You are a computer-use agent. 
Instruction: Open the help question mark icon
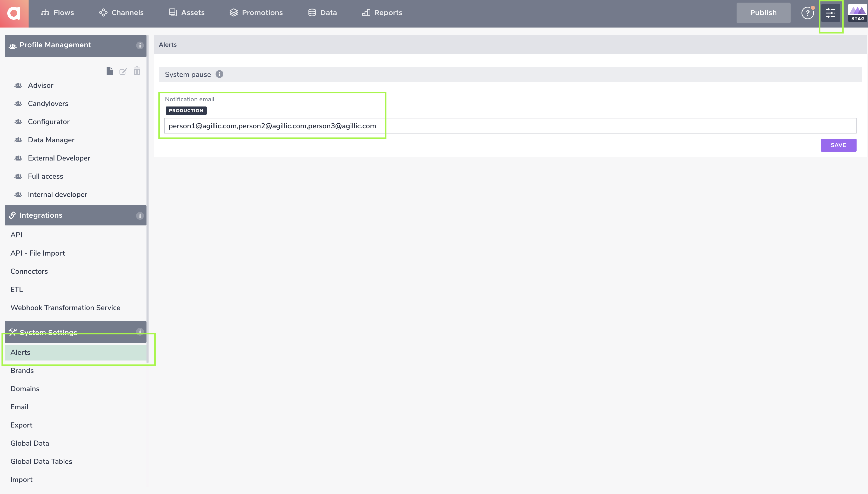(x=807, y=13)
